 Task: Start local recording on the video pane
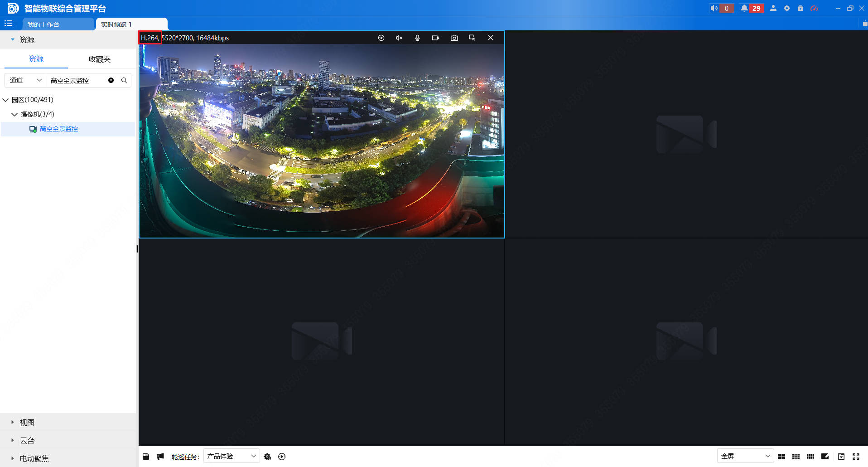point(435,38)
